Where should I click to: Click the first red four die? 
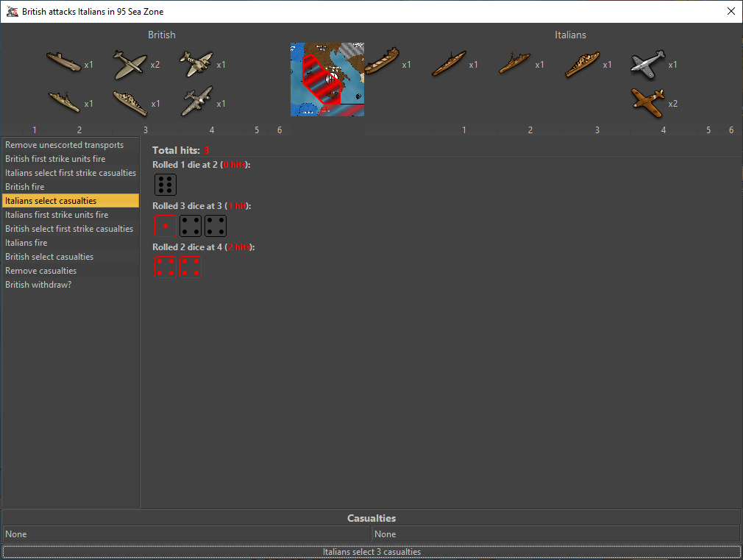point(166,267)
